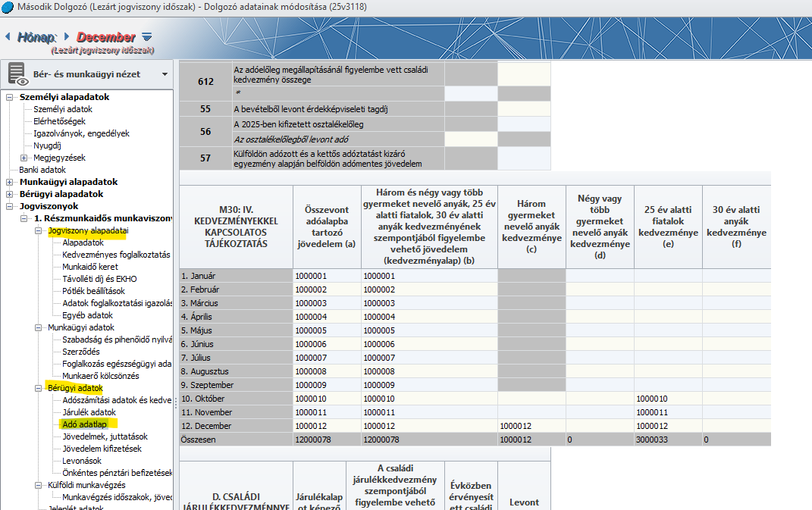Expand the Bérügyi alapadatok node
The height and width of the screenshot is (510, 812).
[9, 194]
